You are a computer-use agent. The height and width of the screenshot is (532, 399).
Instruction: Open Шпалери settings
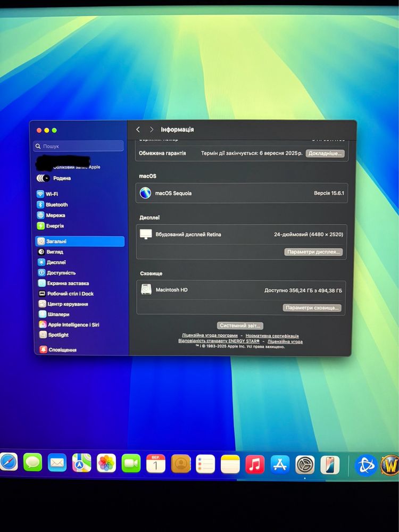[x=54, y=314]
